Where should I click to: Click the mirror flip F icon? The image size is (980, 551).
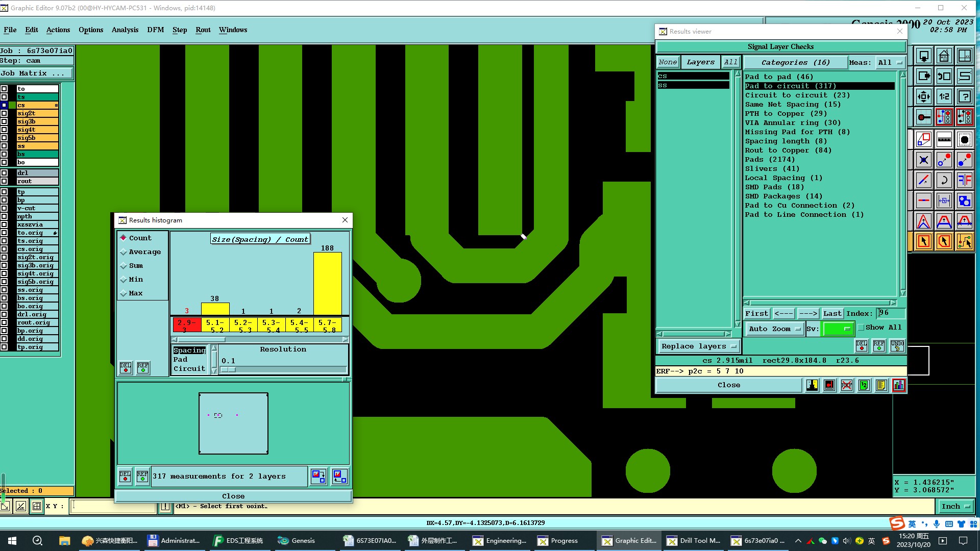[x=964, y=180]
